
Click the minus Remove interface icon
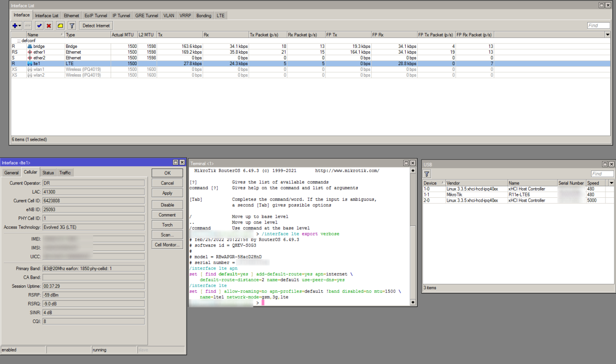pos(28,26)
